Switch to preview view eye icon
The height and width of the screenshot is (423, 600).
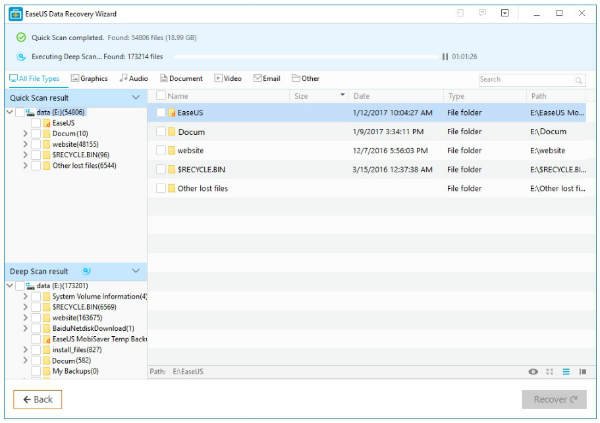coord(533,372)
